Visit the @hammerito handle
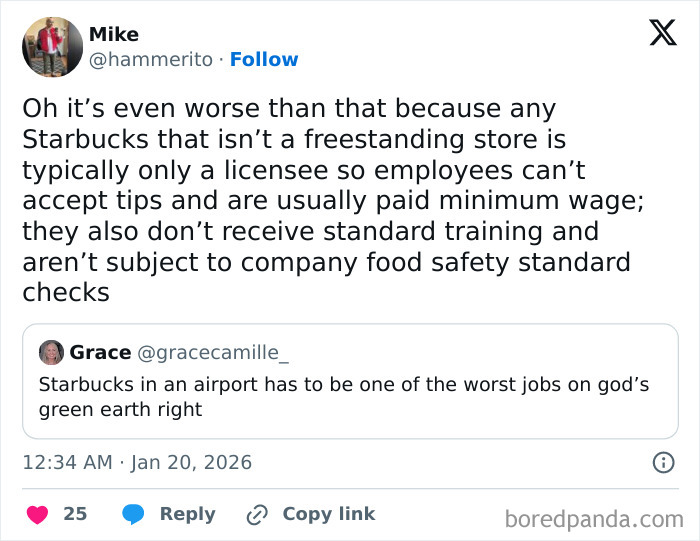The image size is (700, 541). (x=150, y=60)
